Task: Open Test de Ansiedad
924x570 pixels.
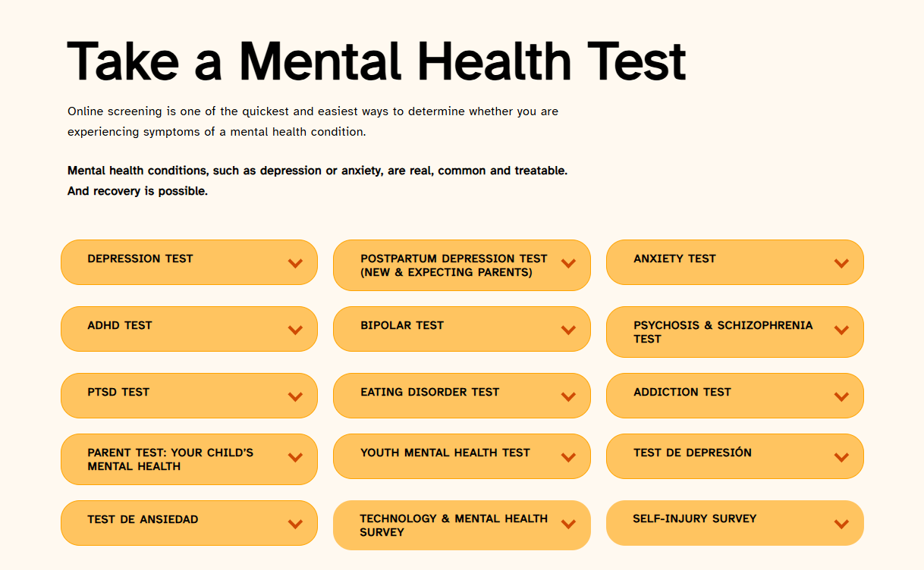Action: pos(189,522)
